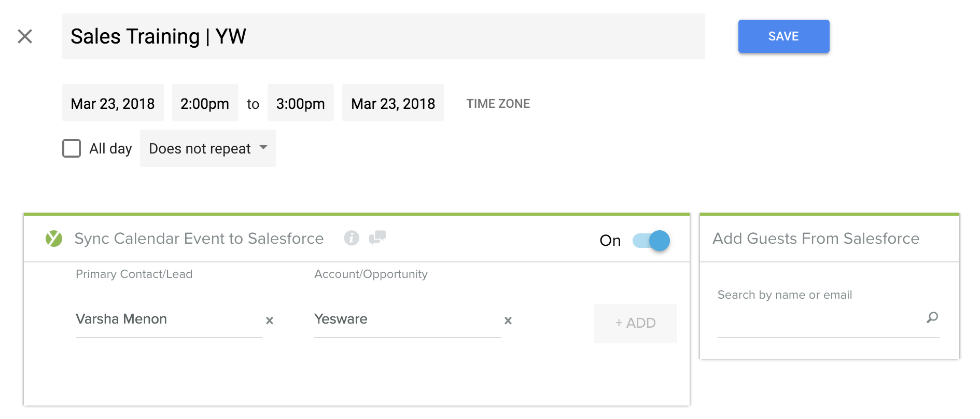980x419 pixels.
Task: Close the event editor with X icon
Action: coord(25,36)
